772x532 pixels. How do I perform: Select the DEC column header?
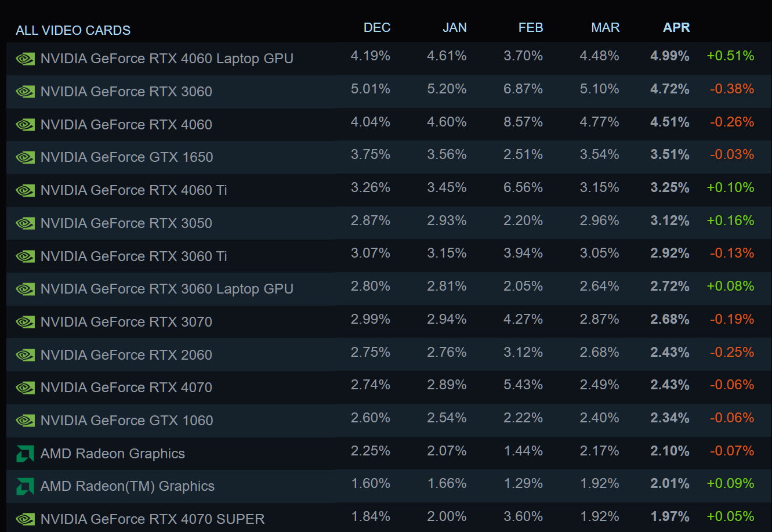377,27
